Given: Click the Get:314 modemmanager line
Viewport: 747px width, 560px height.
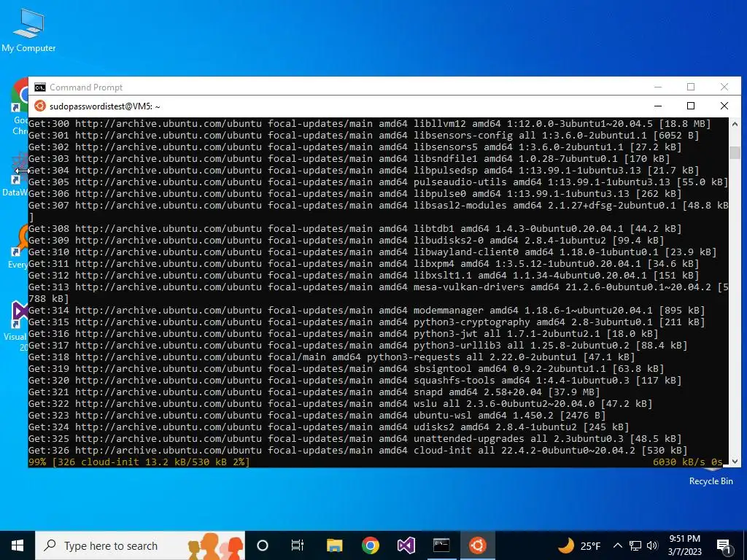Looking at the screenshot, I should pyautogui.click(x=366, y=311).
